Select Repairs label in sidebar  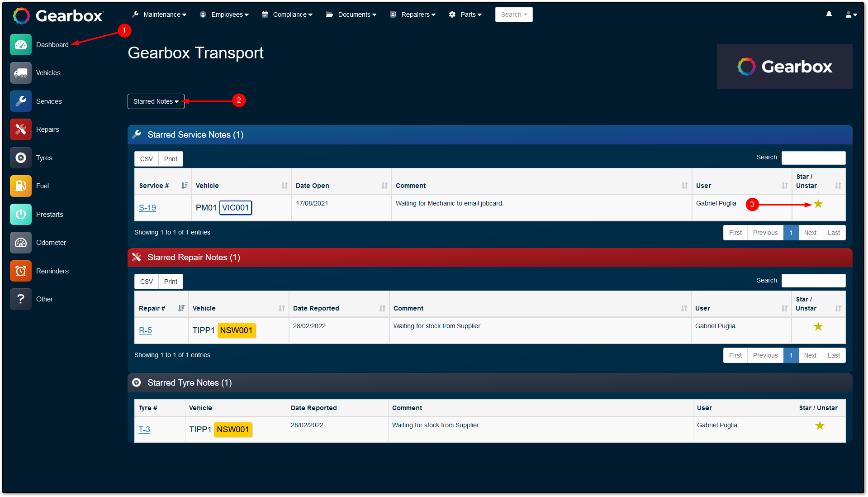pos(47,129)
